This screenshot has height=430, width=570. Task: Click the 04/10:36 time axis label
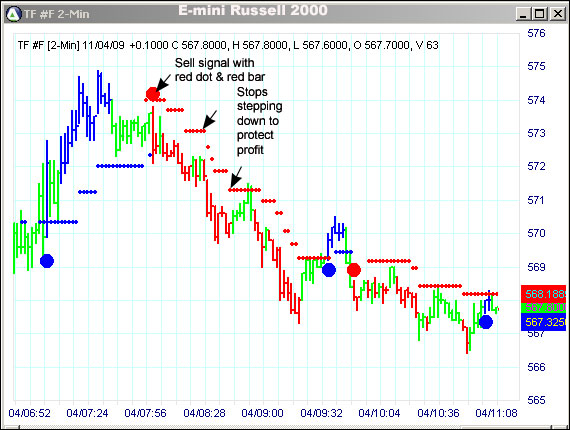[438, 413]
